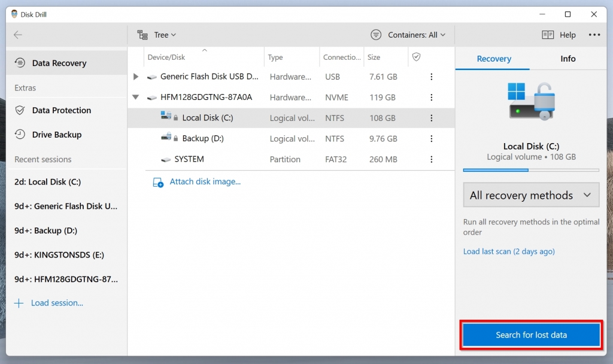Open options menu for Backup (D:) row
Image resolution: width=613 pixels, height=364 pixels.
(431, 139)
